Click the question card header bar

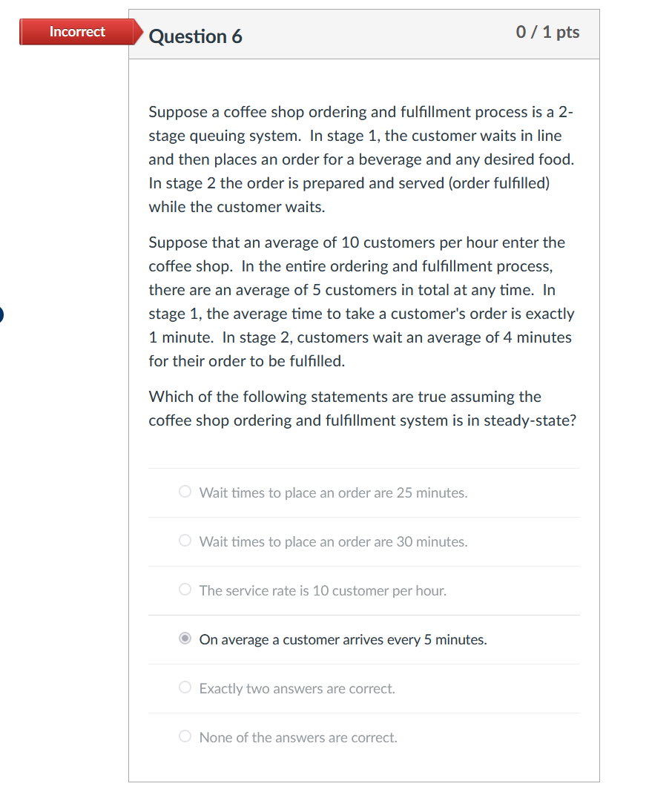(x=363, y=34)
